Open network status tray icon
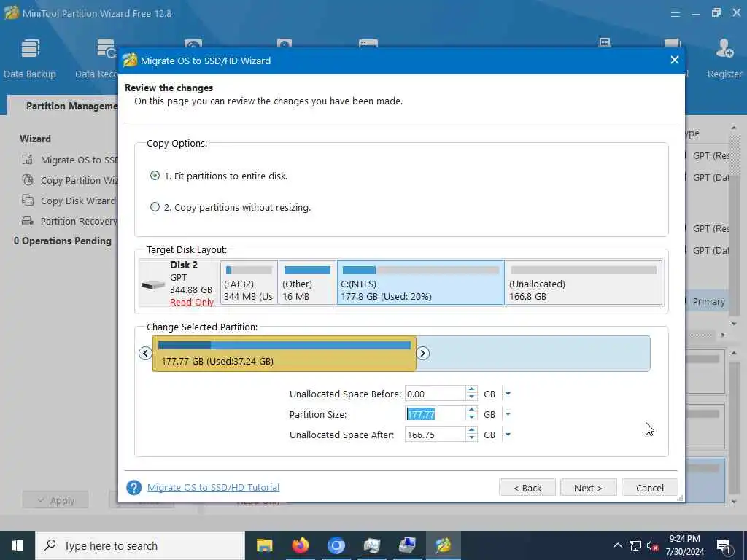Viewport: 747px width, 560px height. point(635,545)
